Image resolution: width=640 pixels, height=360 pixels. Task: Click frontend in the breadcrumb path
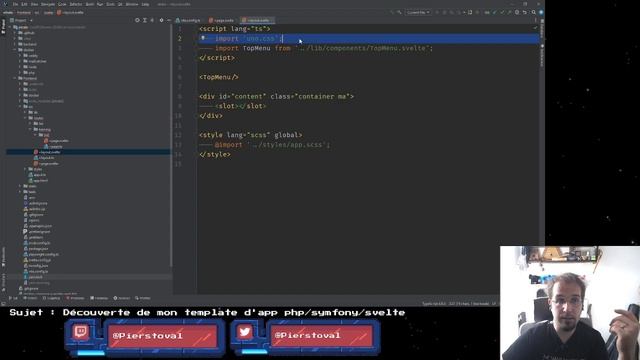(24, 12)
